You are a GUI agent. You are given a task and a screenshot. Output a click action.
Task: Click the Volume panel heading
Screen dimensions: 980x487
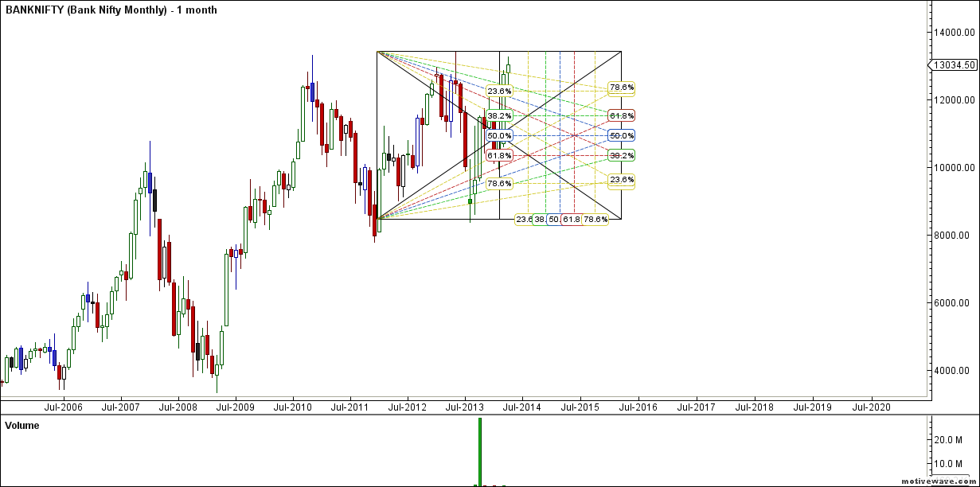click(x=22, y=426)
